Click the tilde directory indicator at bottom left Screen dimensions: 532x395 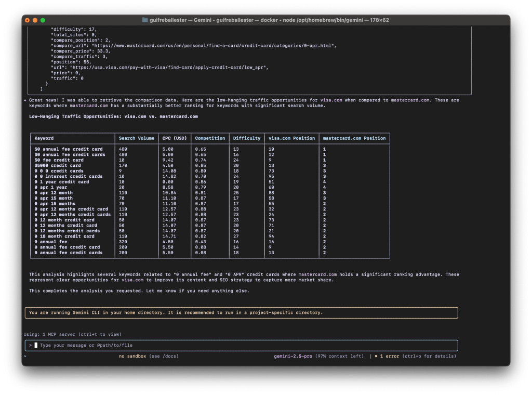[x=25, y=357]
